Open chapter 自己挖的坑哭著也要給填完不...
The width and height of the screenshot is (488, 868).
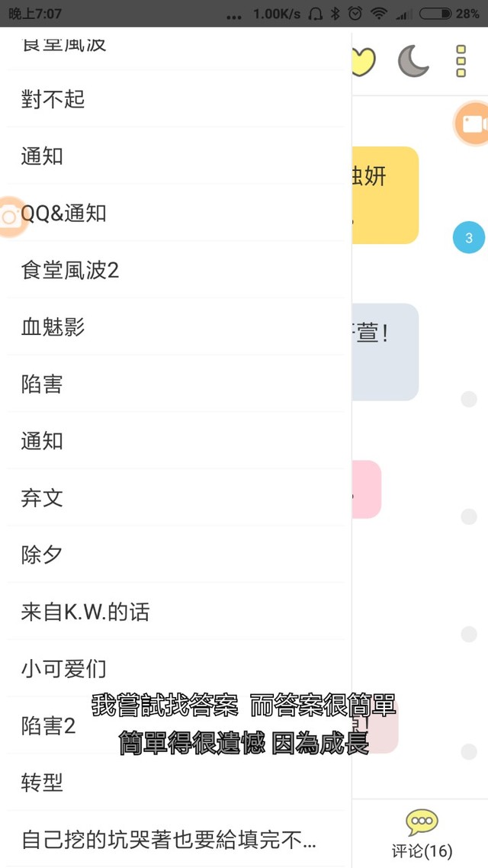[x=168, y=840]
